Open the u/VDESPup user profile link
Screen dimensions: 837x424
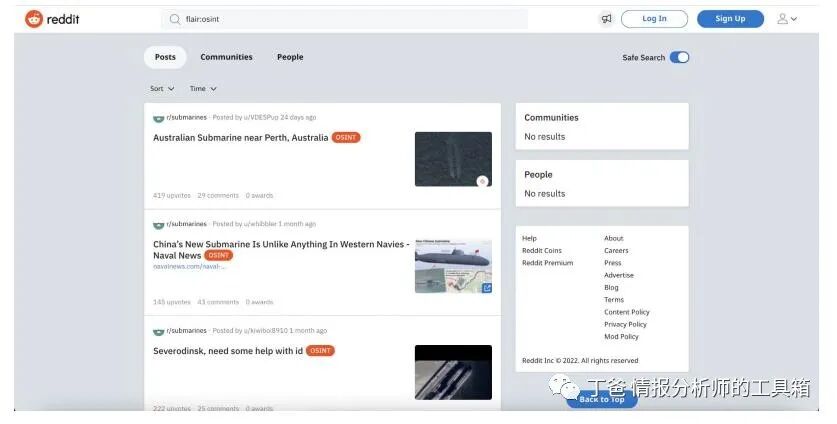pos(261,117)
